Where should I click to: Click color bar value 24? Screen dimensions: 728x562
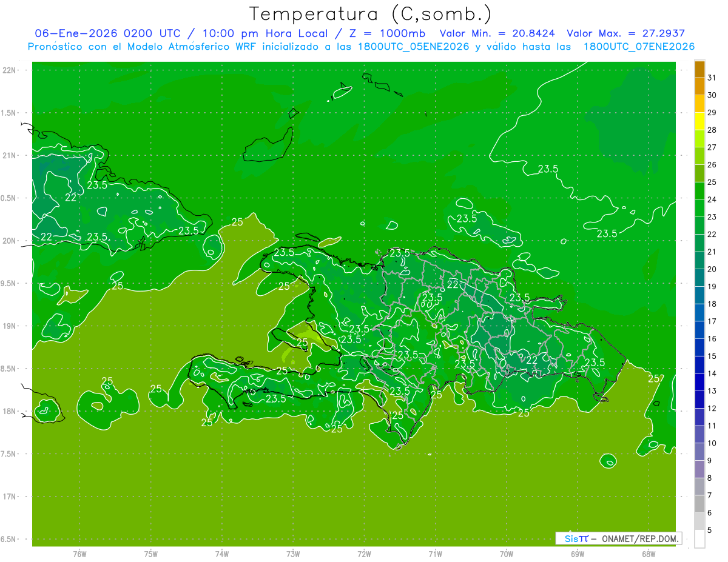[x=712, y=199]
